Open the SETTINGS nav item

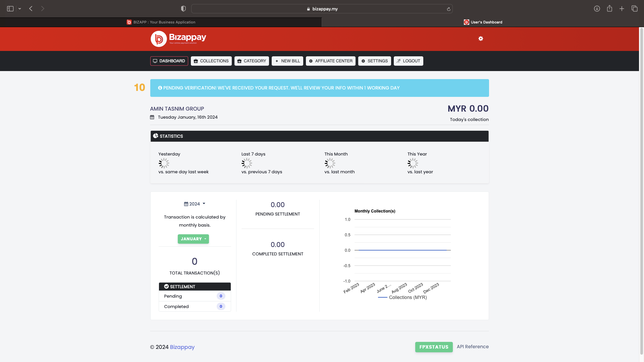(x=375, y=61)
